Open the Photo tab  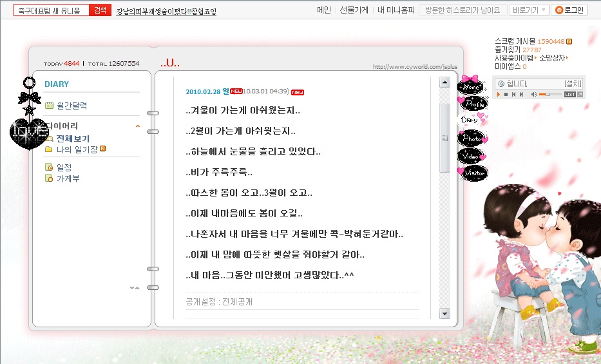point(473,138)
